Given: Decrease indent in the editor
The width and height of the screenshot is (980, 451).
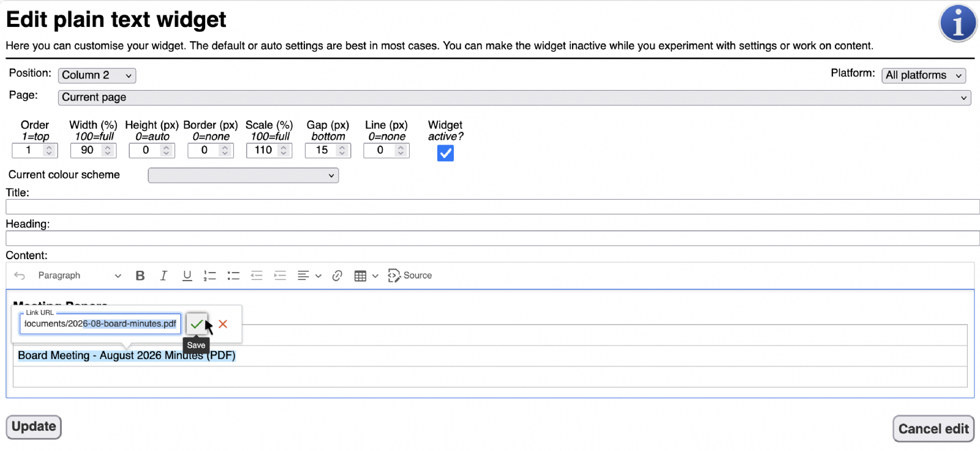Looking at the screenshot, I should tap(257, 276).
